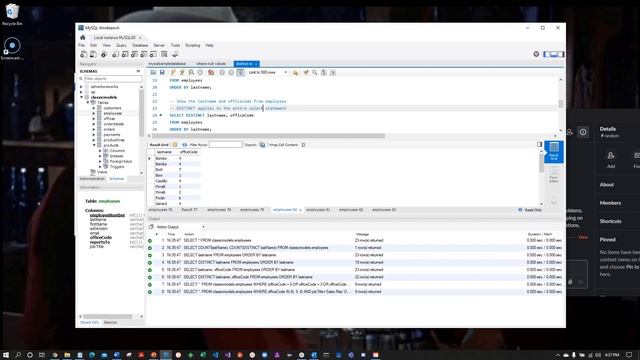Click the rollback transaction icon
Viewport: 640px width, 360px height.
pyautogui.click(x=231, y=72)
